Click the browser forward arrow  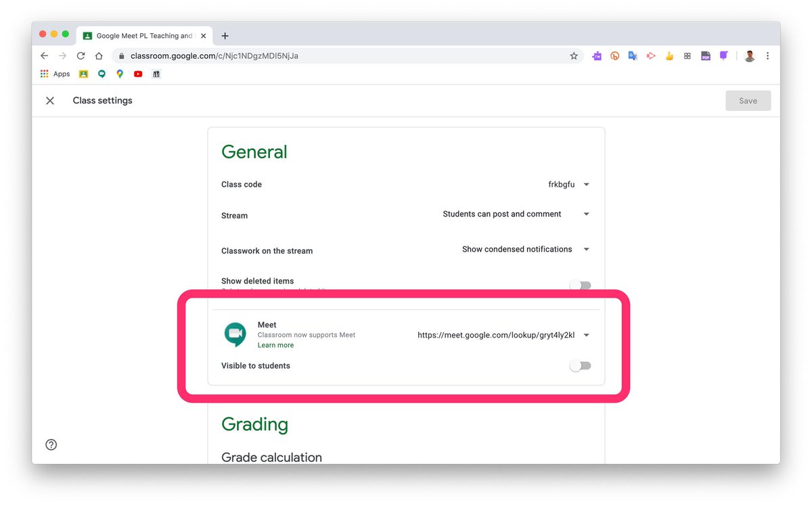(x=62, y=56)
